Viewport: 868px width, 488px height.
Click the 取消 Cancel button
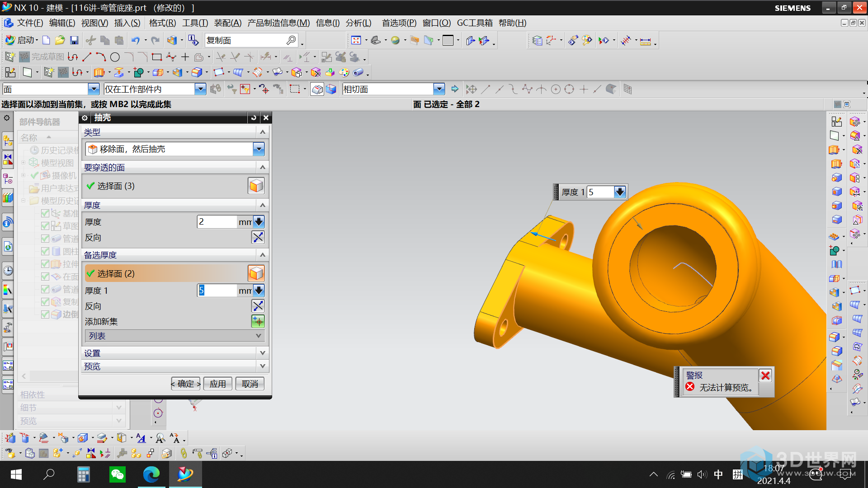[250, 384]
